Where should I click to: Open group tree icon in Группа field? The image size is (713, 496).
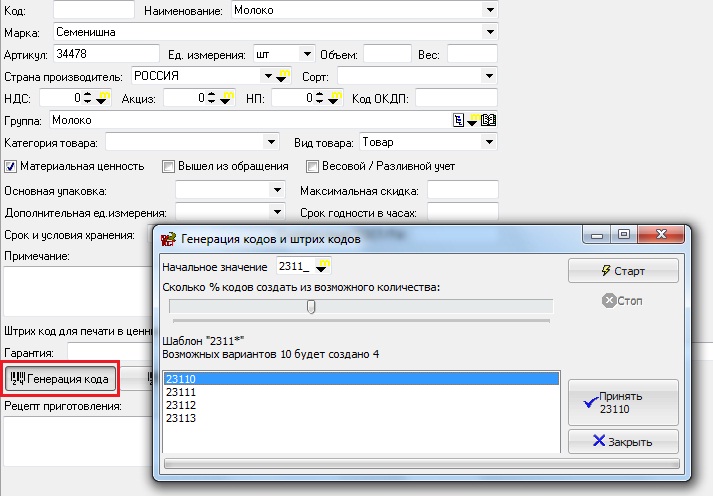click(x=458, y=120)
